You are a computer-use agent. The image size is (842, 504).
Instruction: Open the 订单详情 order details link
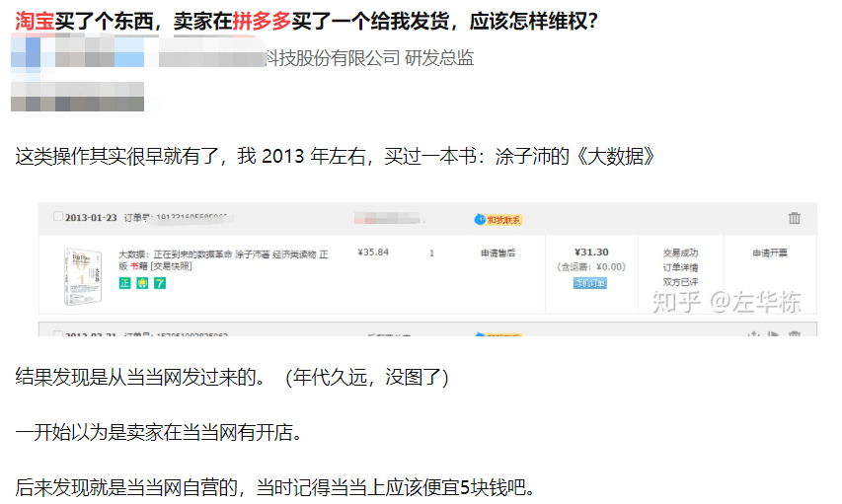[x=680, y=267]
